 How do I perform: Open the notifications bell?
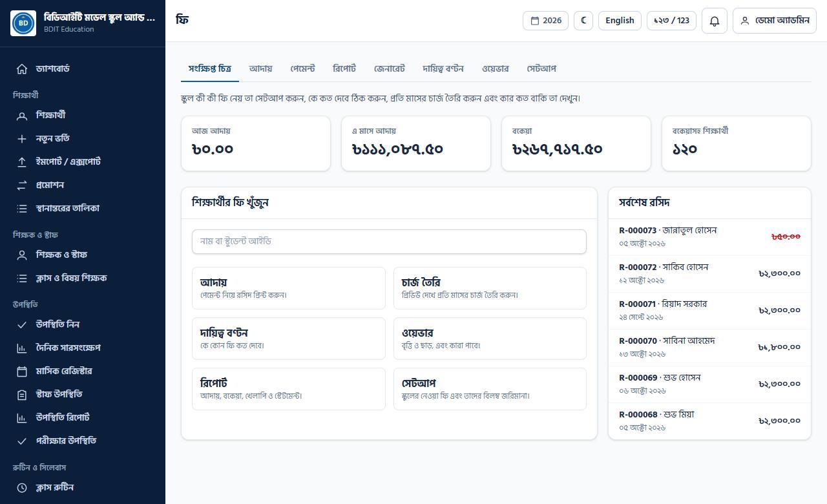715,21
